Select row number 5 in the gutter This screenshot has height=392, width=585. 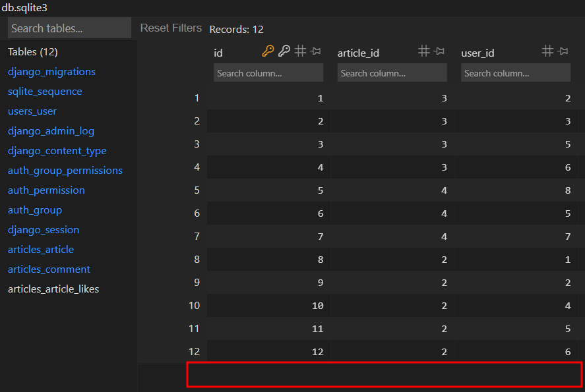(x=197, y=190)
